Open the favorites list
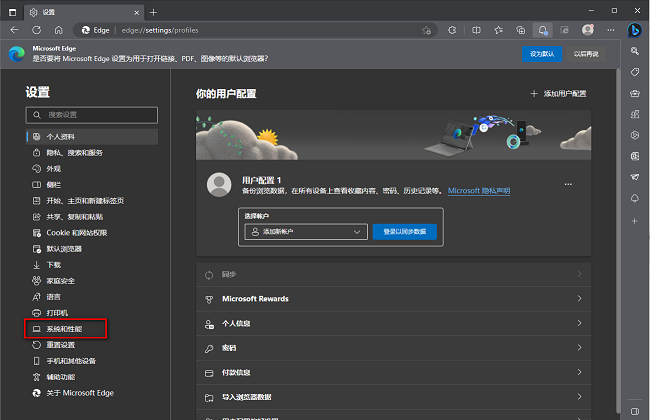The image size is (650, 420). 498,30
